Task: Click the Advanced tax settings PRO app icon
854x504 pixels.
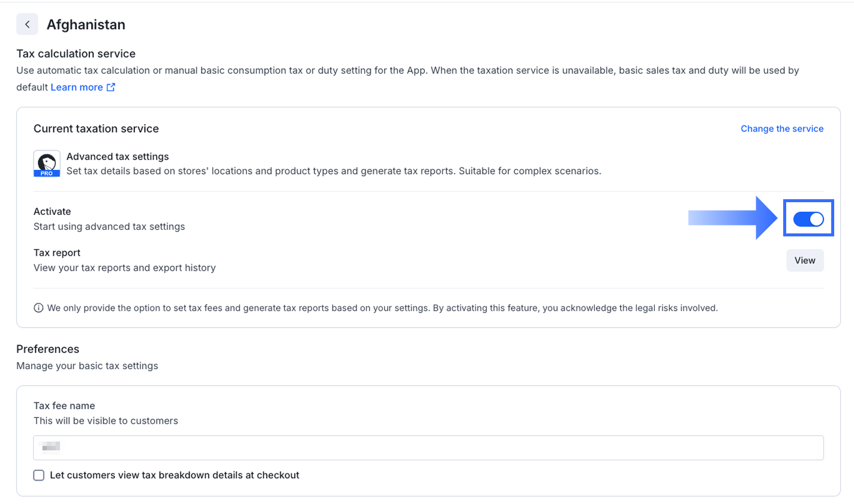Action: pyautogui.click(x=47, y=164)
